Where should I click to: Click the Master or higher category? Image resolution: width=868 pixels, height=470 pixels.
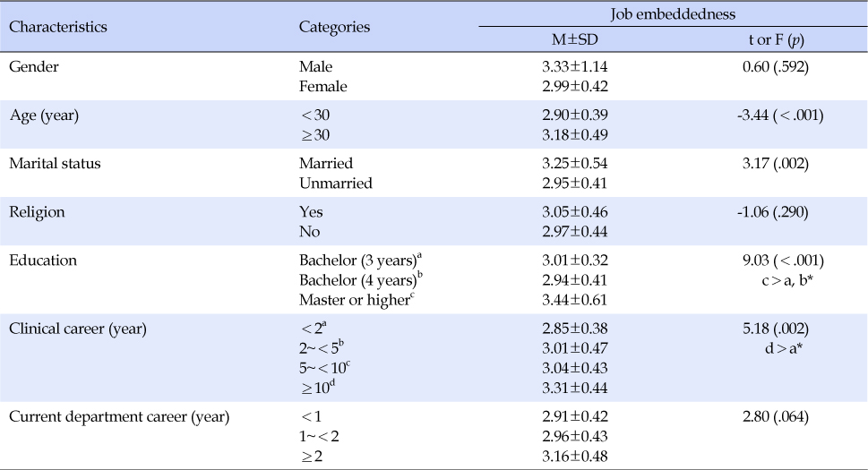click(355, 299)
